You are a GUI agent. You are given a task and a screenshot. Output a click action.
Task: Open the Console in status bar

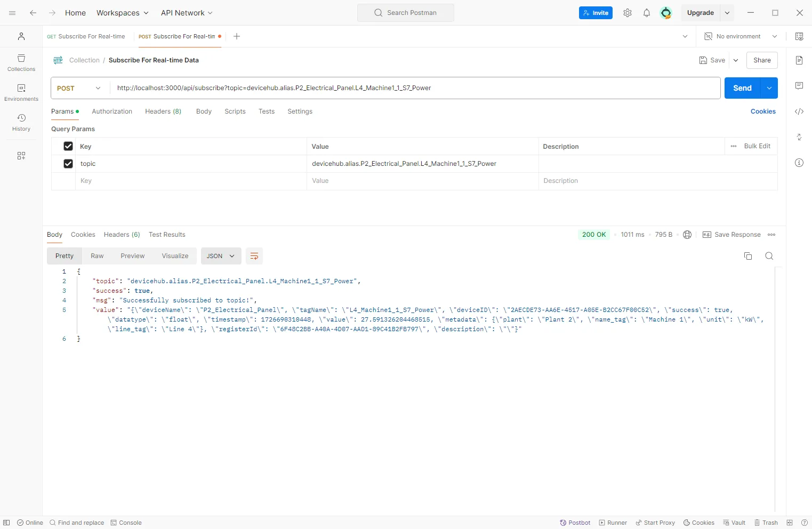126,523
